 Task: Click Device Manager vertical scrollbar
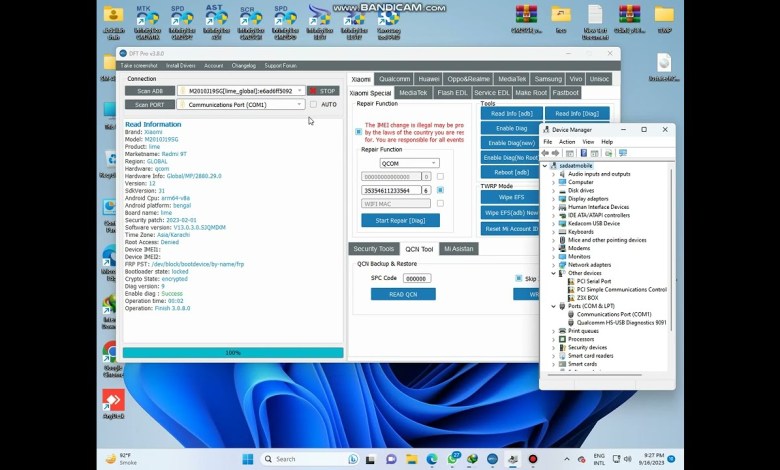pyautogui.click(x=672, y=249)
